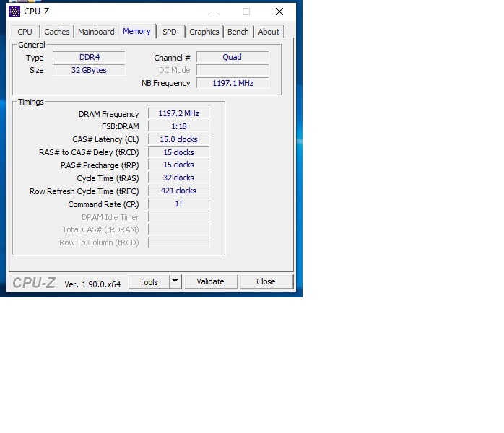Click Command Rate value 1T
The height and width of the screenshot is (433, 504).
[179, 204]
